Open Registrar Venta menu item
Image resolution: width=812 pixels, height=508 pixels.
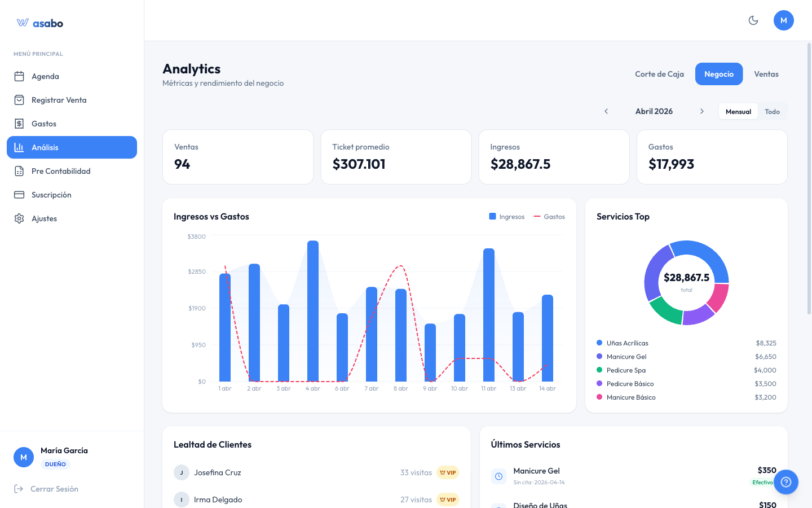72,100
